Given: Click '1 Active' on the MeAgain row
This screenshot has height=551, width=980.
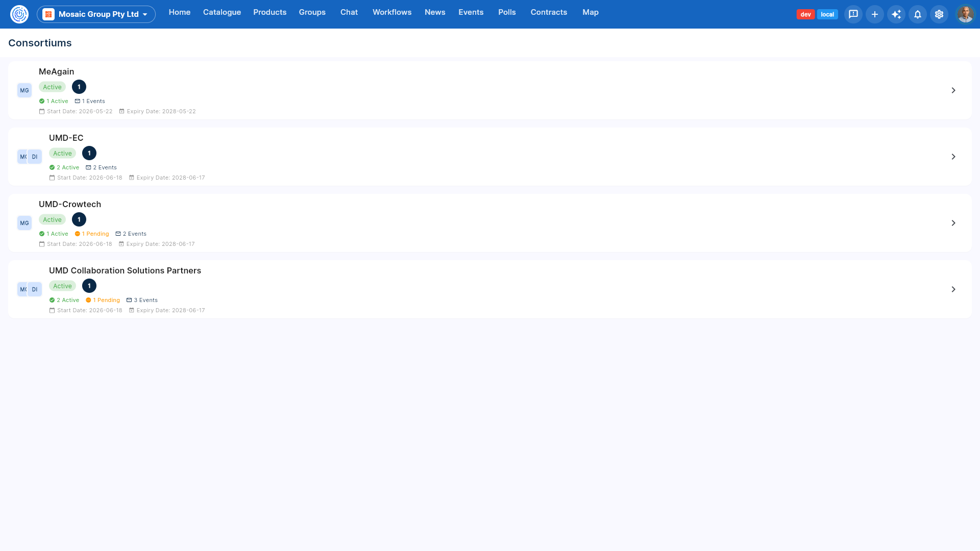Looking at the screenshot, I should tap(54, 101).
